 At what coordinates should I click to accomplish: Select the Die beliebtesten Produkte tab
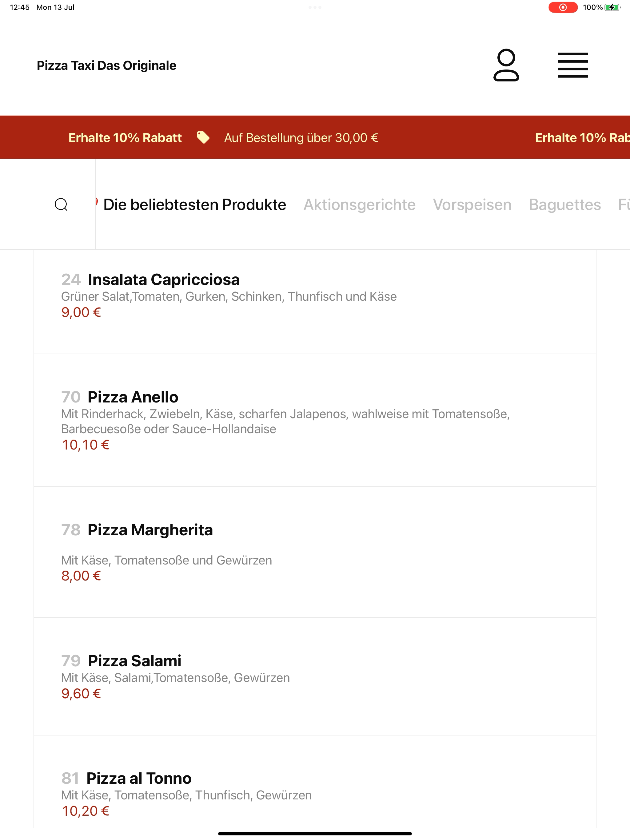coord(194,205)
